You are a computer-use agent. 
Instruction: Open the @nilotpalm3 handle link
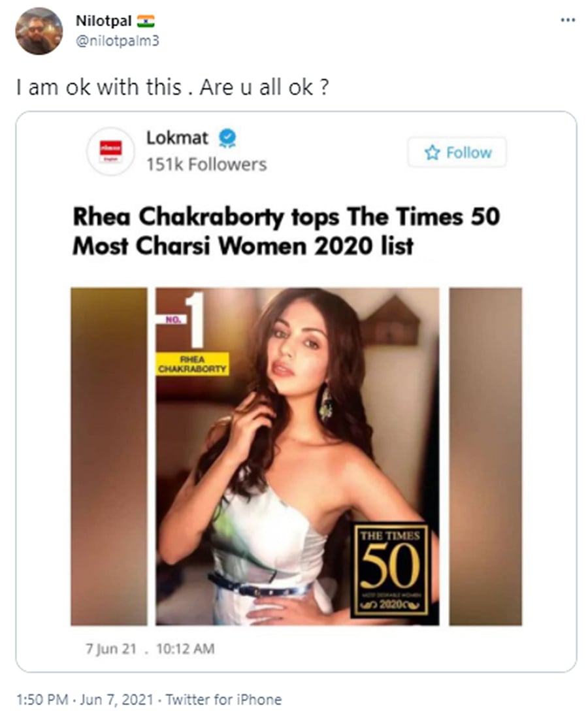click(x=118, y=41)
